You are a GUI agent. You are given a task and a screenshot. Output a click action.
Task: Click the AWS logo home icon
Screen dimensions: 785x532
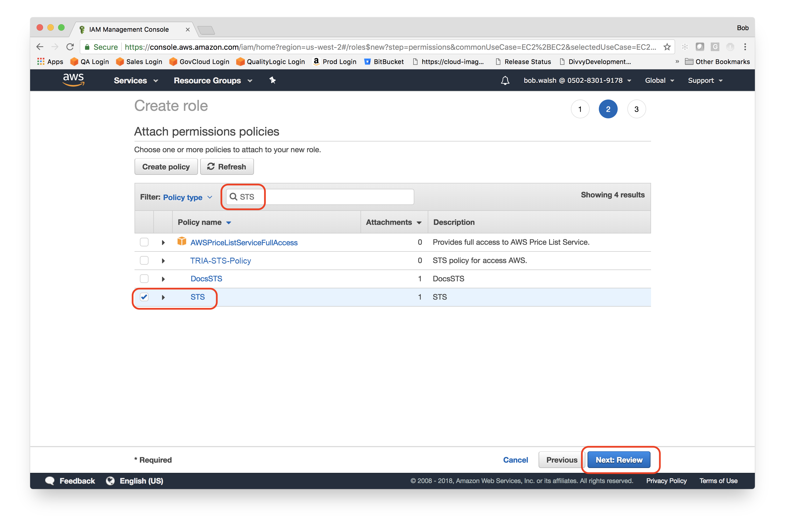[73, 80]
